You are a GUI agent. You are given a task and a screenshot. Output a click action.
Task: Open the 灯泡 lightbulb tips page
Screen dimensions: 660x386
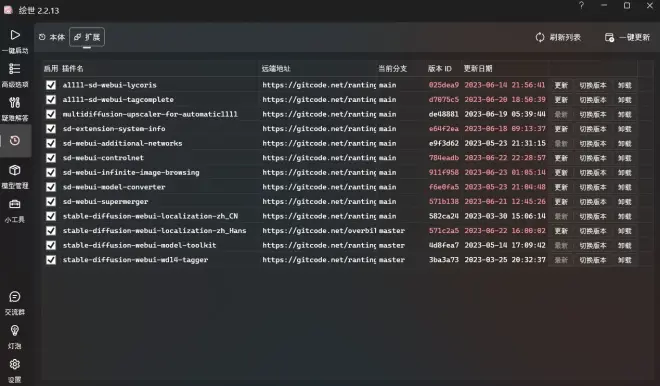click(15, 337)
